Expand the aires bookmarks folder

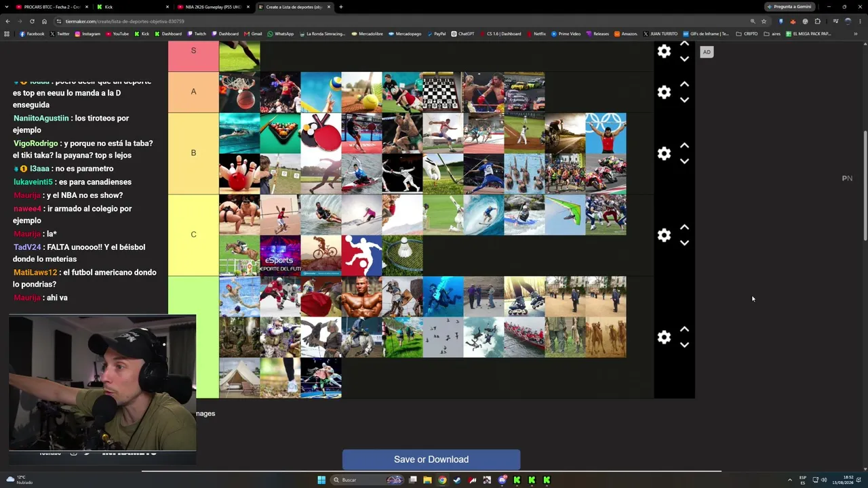click(772, 33)
